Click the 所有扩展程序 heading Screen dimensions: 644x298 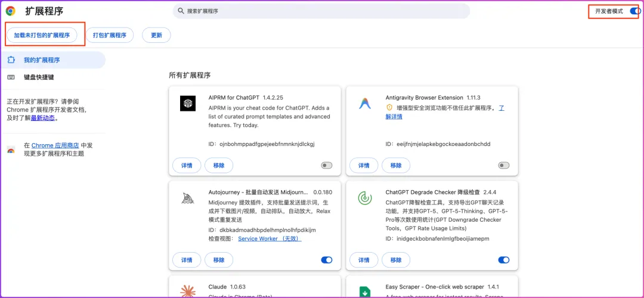point(190,76)
